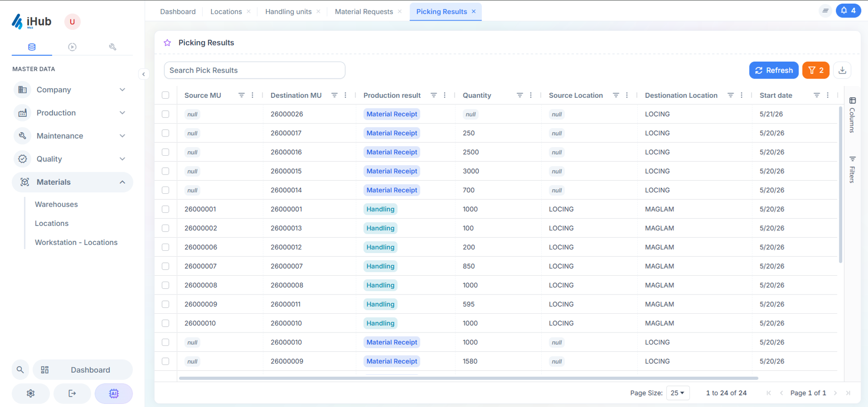Click the horizontal table scrollbar
The width and height of the screenshot is (868, 407).
[468, 378]
